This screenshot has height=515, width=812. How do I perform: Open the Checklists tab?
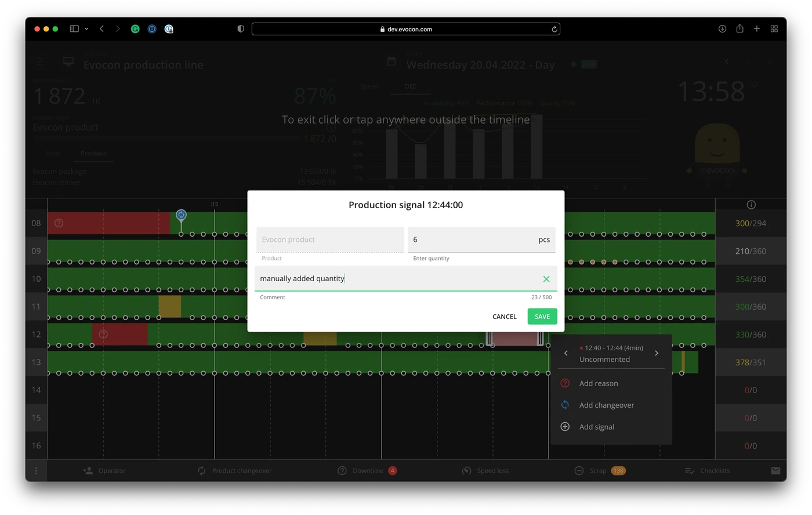coord(707,470)
